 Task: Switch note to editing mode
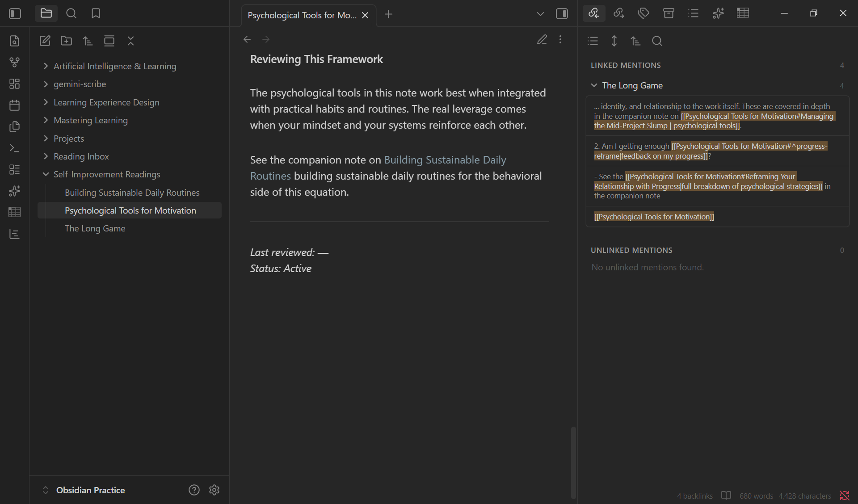(x=542, y=39)
